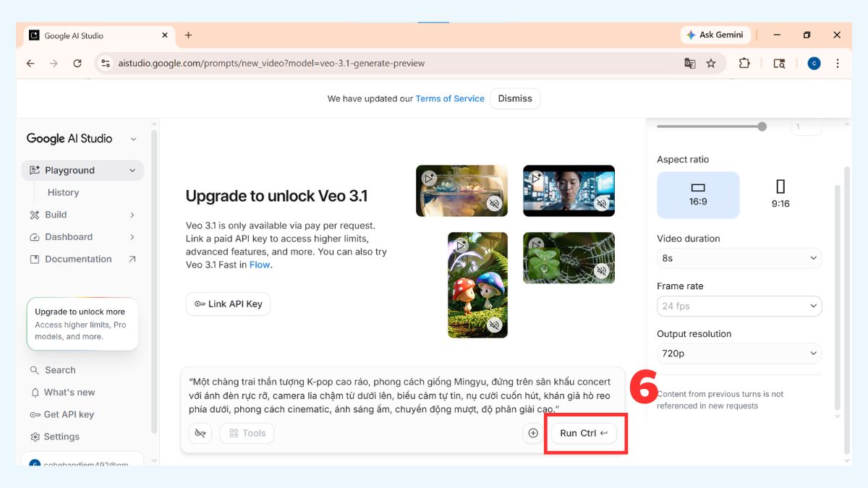This screenshot has height=488, width=868.
Task: Click the browser back arrow
Action: [30, 64]
